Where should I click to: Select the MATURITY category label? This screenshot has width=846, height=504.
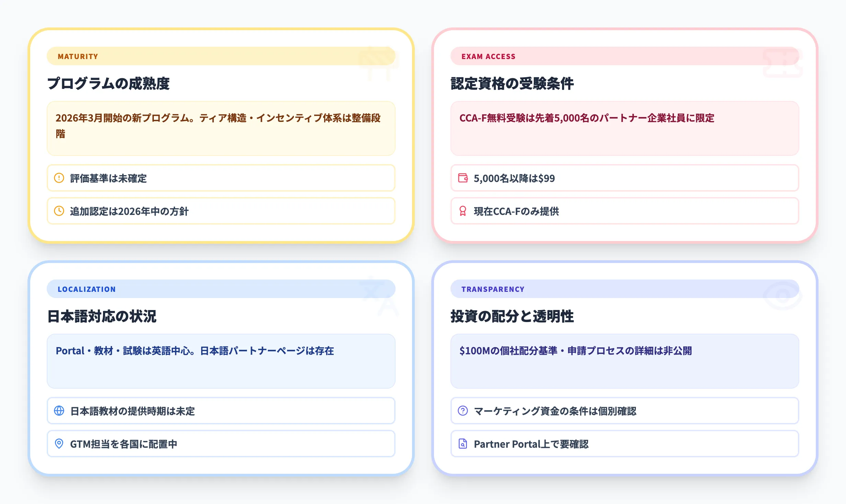78,56
